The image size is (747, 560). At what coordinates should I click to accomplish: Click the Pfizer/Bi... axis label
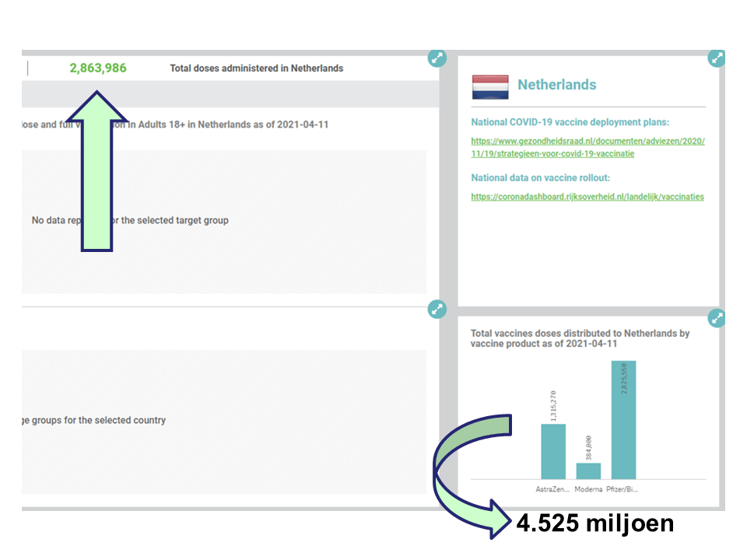tap(623, 490)
